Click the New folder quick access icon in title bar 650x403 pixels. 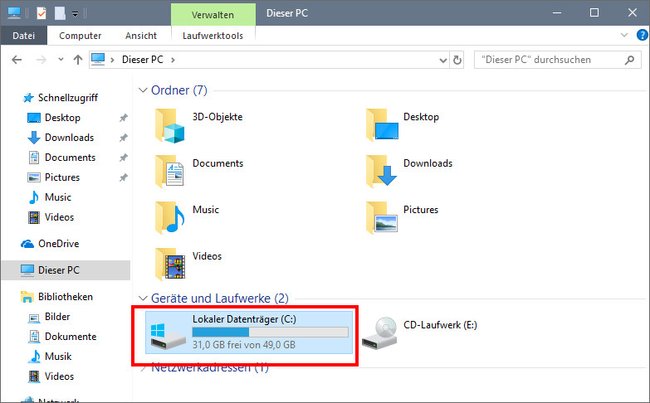[x=60, y=13]
